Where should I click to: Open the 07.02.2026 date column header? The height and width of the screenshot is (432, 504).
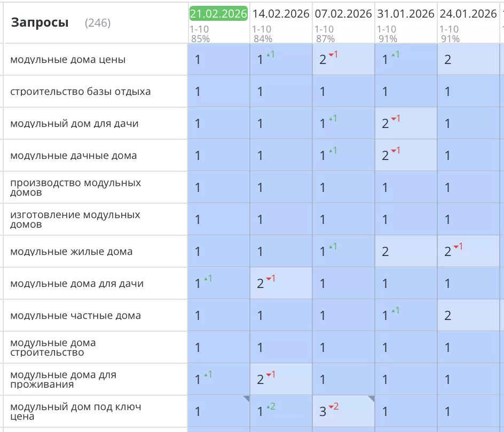tap(343, 14)
